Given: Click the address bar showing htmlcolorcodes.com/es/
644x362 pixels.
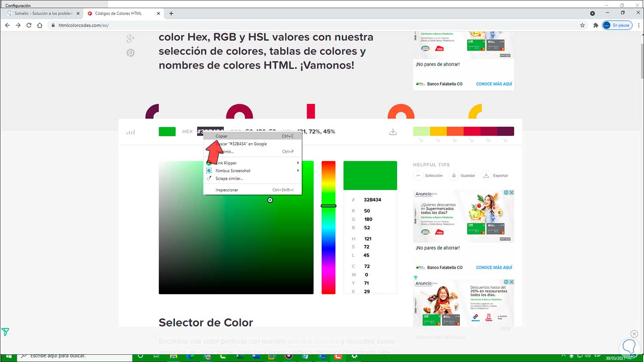Looking at the screenshot, I should 313,25.
